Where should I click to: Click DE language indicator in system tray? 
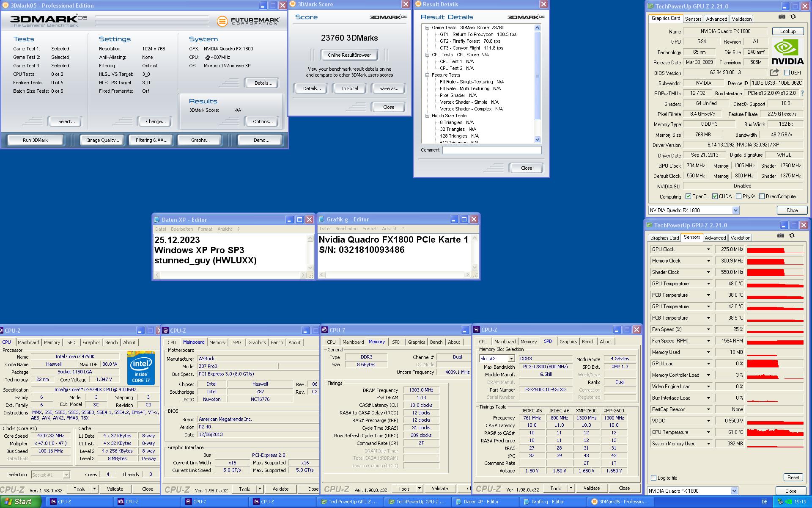pyautogui.click(x=764, y=502)
